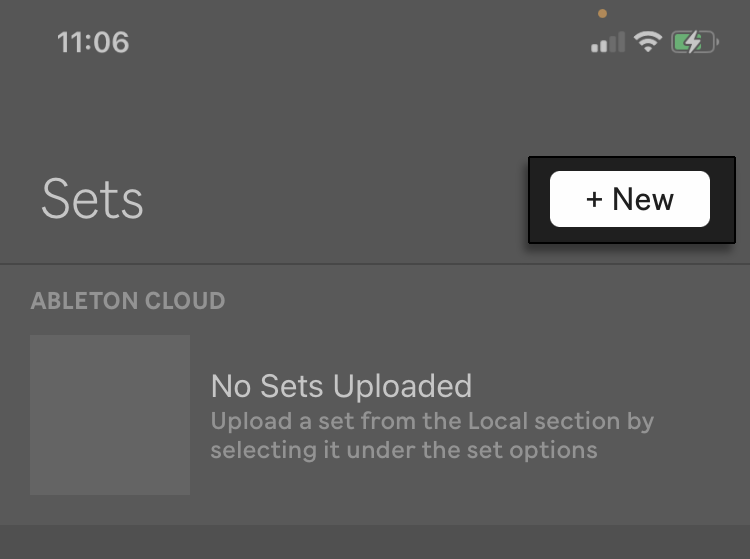Tap the ABLETON CLOUD section header
The image size is (750, 559).
128,301
